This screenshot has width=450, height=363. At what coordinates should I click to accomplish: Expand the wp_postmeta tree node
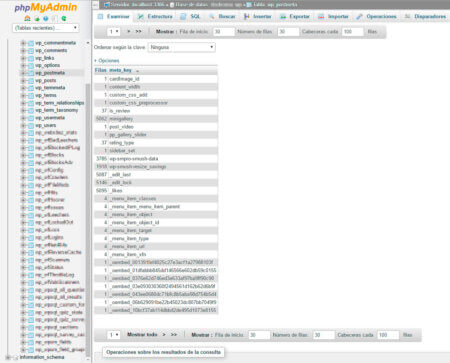point(23,73)
